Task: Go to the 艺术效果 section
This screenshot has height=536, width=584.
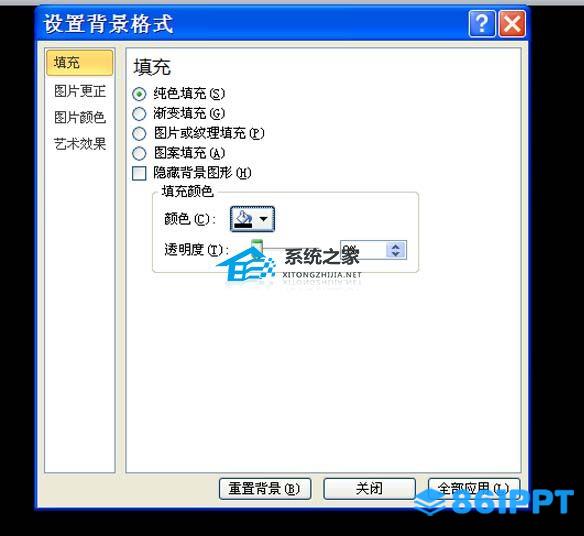Action: pos(80,144)
